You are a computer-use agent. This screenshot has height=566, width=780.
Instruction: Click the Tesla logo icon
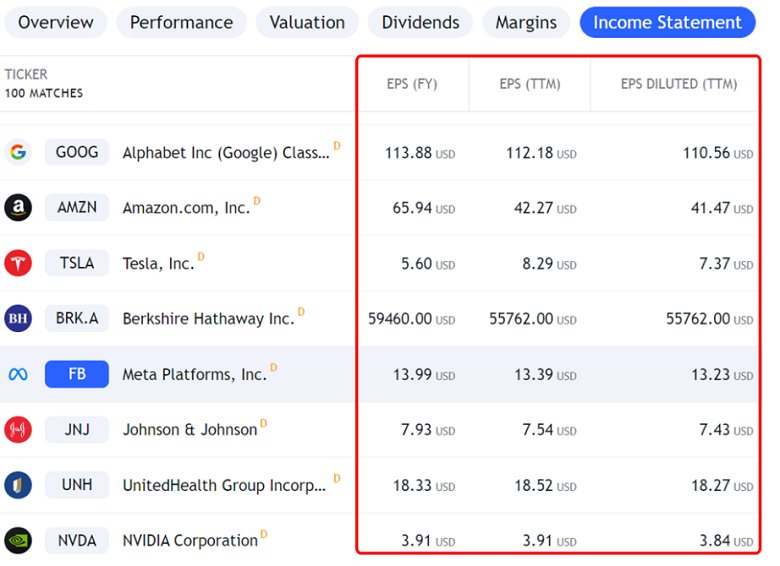point(18,263)
